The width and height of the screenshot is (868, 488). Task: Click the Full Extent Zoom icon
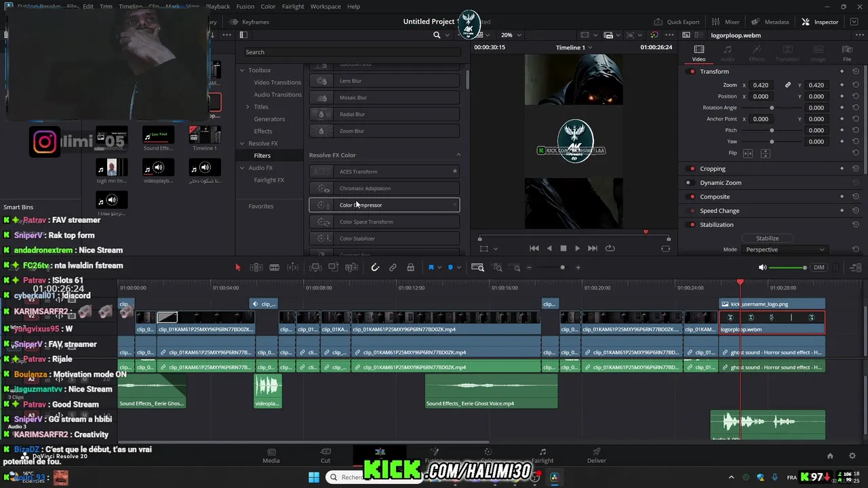(478, 268)
